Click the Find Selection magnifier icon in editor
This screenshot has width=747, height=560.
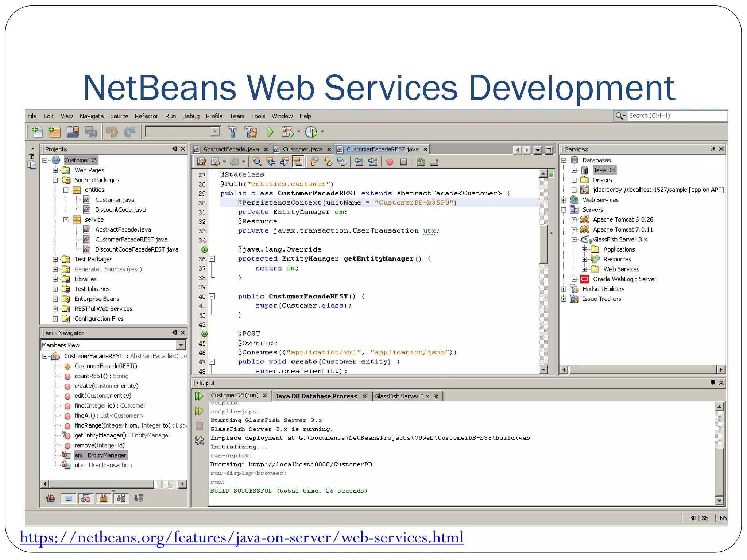click(257, 162)
